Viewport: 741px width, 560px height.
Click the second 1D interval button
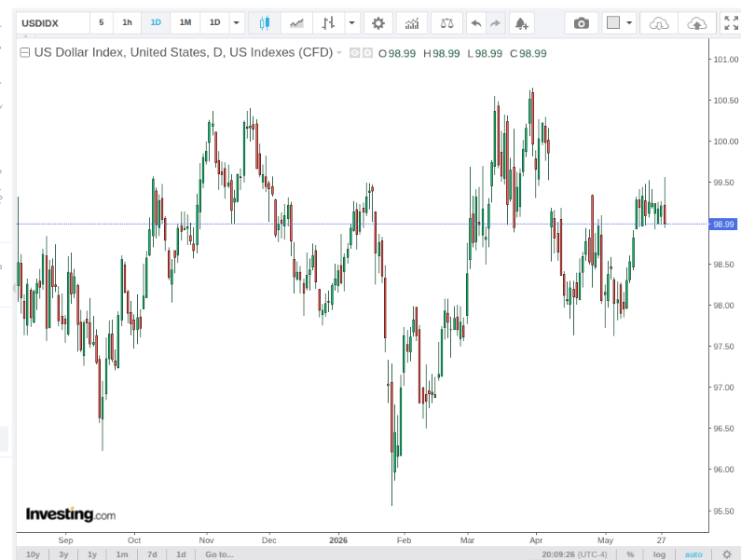click(x=215, y=22)
